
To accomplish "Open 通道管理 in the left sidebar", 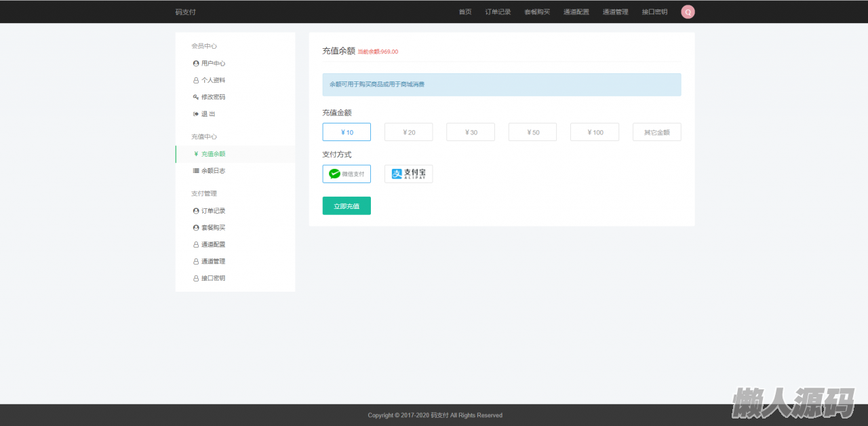I will tap(213, 262).
